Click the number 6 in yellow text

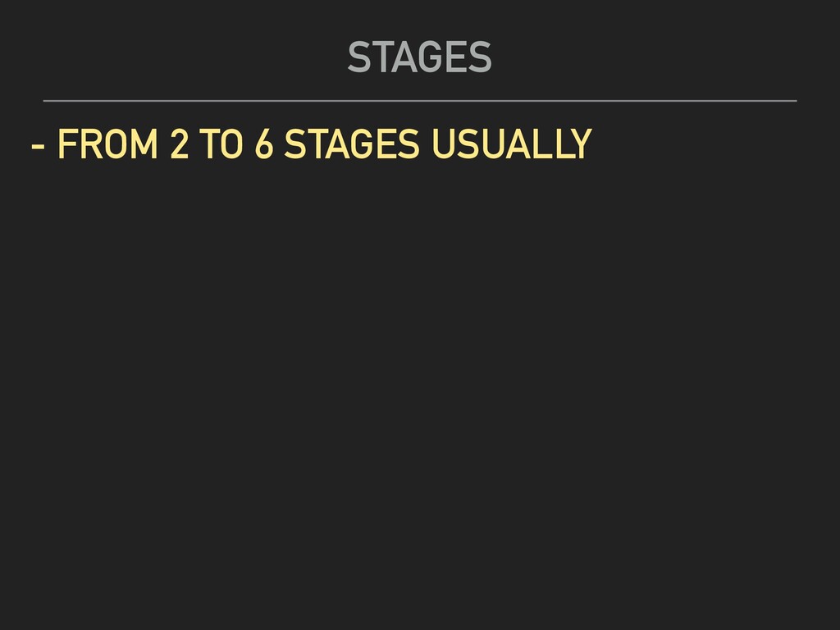[x=263, y=144]
